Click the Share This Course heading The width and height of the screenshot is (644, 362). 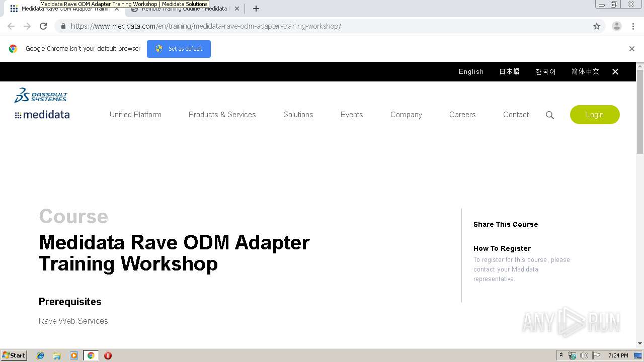[506, 224]
